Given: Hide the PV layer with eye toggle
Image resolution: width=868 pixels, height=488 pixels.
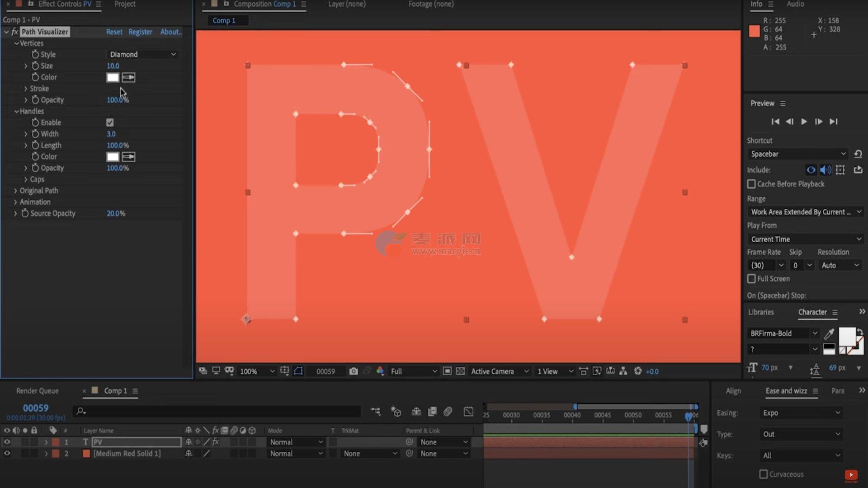Looking at the screenshot, I should 7,442.
